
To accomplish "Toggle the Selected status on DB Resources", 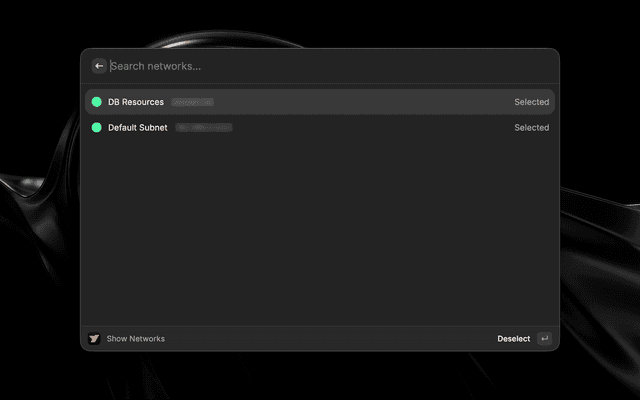I will click(531, 102).
